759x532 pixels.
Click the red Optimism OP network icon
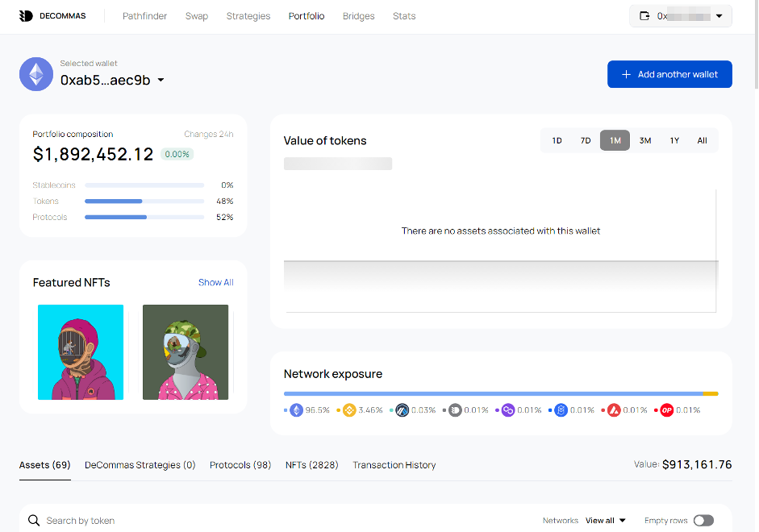click(x=666, y=410)
